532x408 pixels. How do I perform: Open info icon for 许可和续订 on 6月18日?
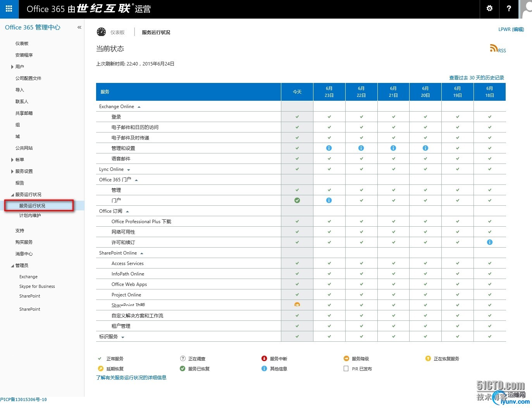pyautogui.click(x=490, y=242)
